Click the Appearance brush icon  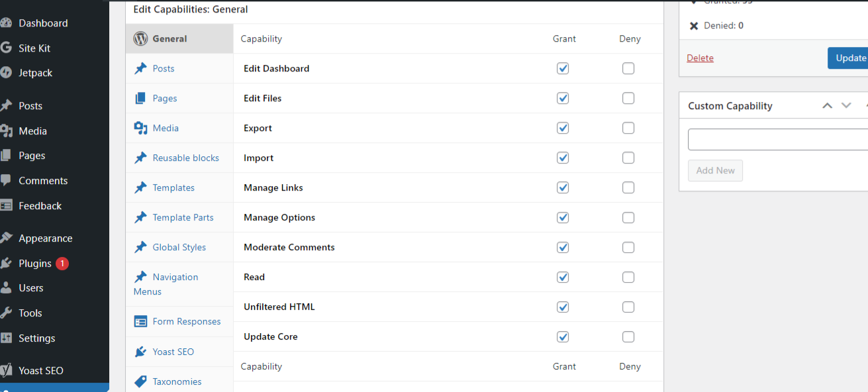tap(6, 238)
